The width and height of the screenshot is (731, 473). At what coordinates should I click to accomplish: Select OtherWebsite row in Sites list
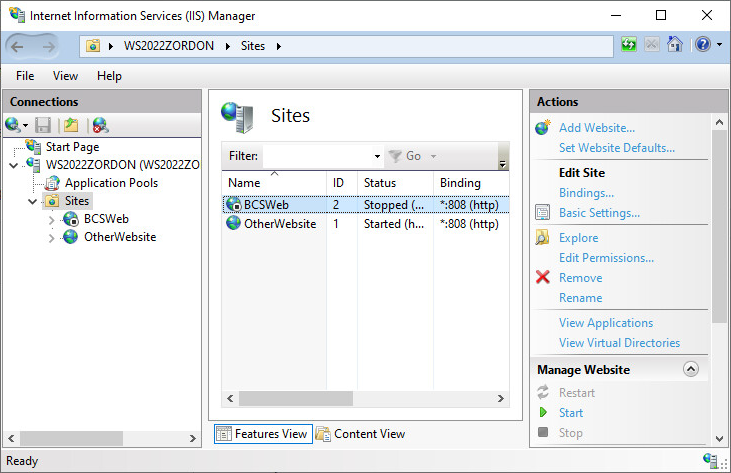tap(279, 224)
